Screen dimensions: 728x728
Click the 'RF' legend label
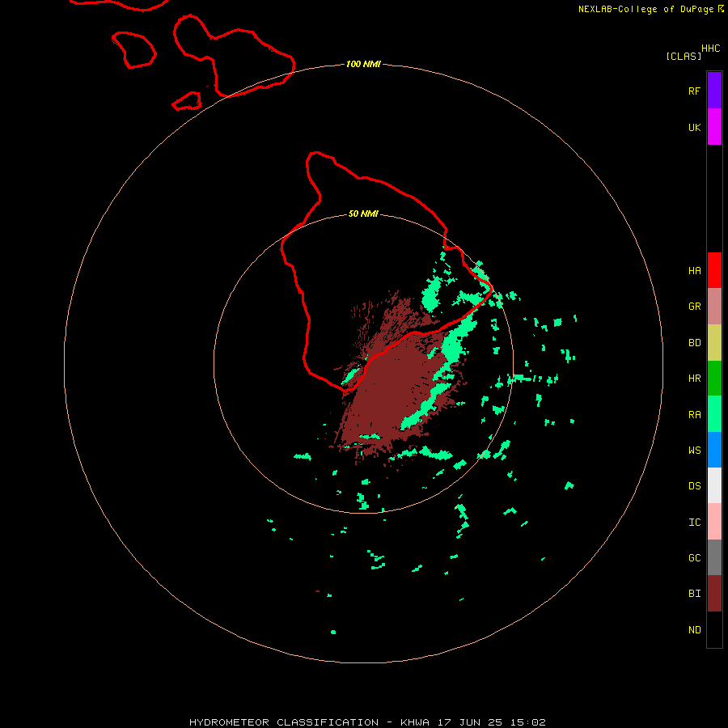[694, 91]
